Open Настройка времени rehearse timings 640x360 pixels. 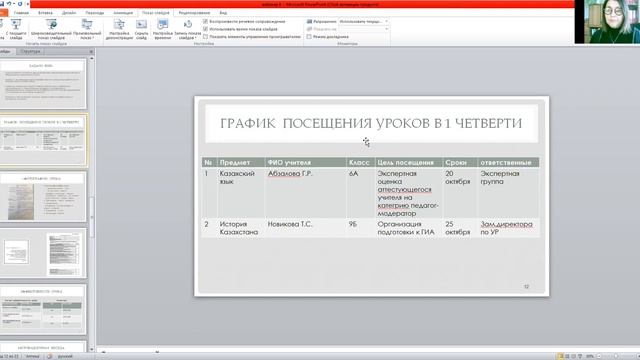pos(163,29)
